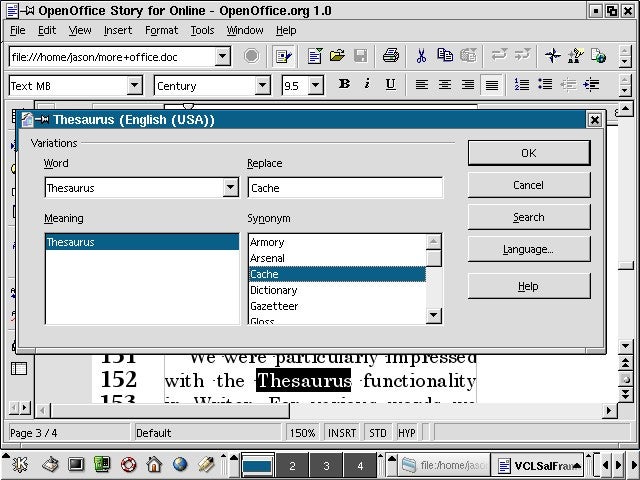Click the Synonym list scroll down arrow
This screenshot has width=640, height=480.
[433, 316]
